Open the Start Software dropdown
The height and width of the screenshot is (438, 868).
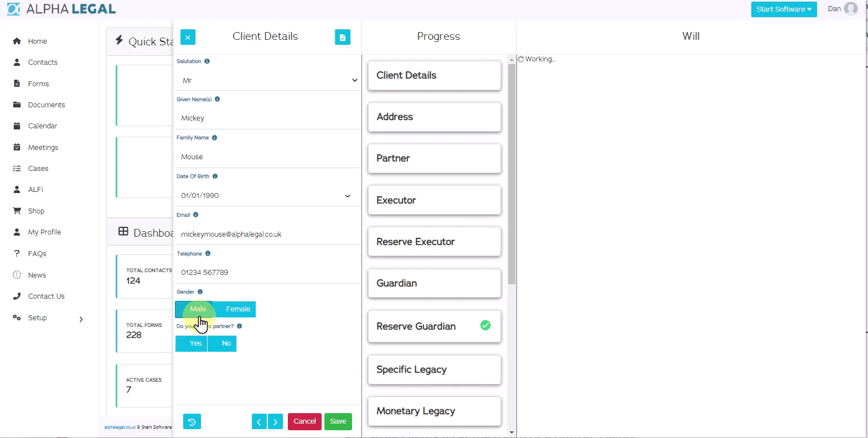tap(783, 9)
